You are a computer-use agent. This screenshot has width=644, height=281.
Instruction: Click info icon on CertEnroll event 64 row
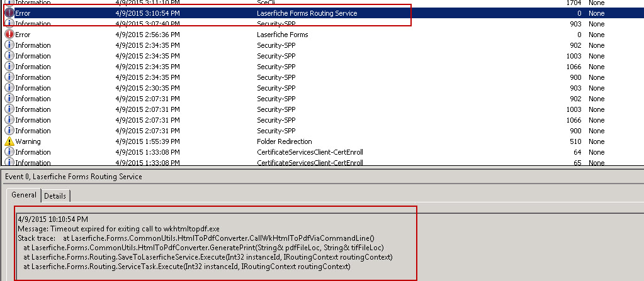click(x=9, y=152)
